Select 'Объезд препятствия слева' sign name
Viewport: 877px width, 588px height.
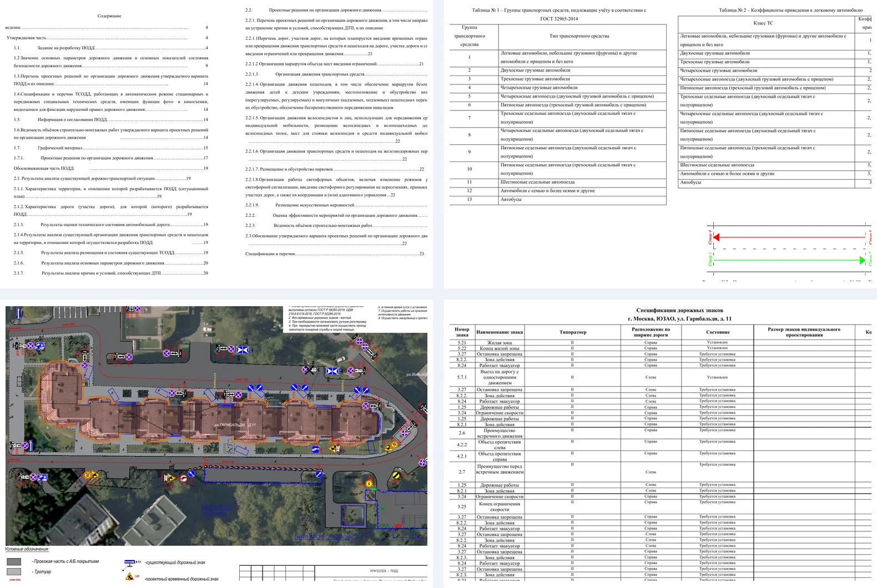(499, 445)
